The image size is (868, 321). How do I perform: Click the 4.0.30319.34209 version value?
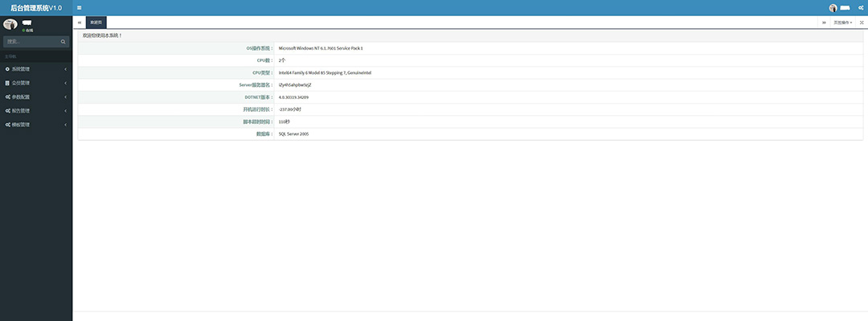coord(293,97)
